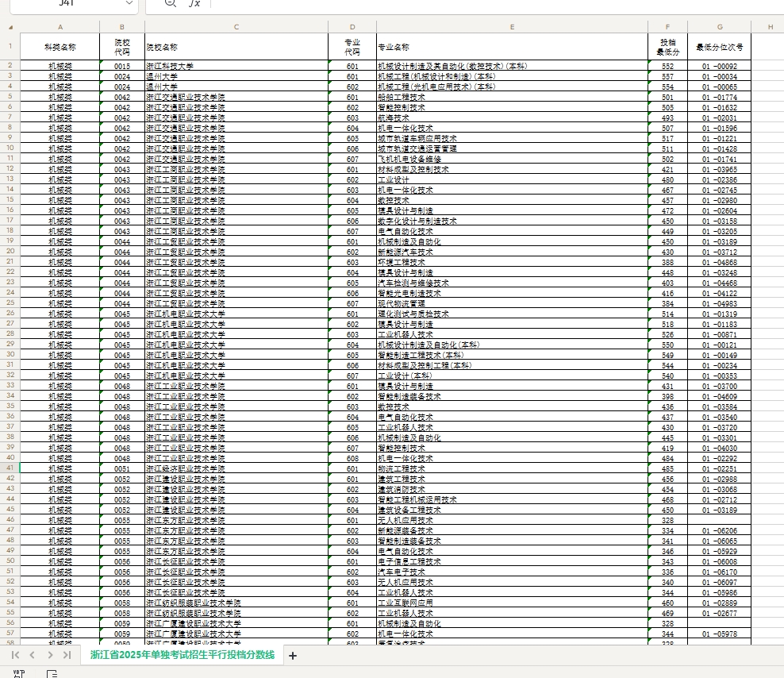
Task: Select column G header
Action: [720, 27]
